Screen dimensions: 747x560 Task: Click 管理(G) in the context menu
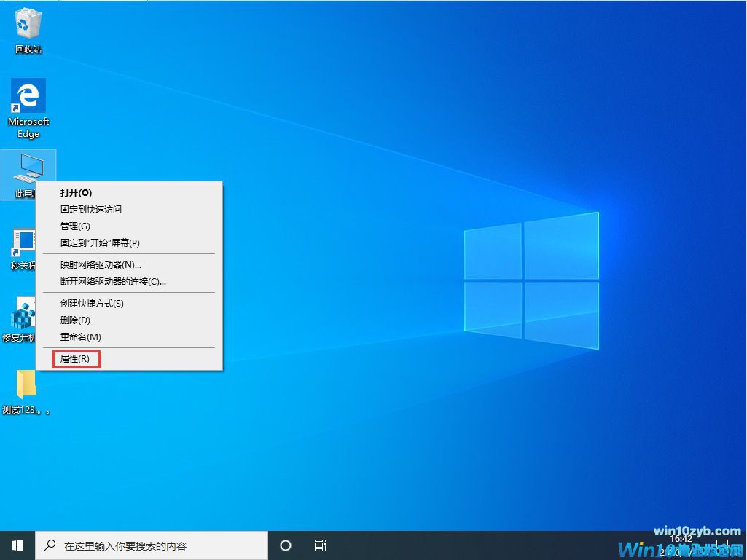(75, 226)
